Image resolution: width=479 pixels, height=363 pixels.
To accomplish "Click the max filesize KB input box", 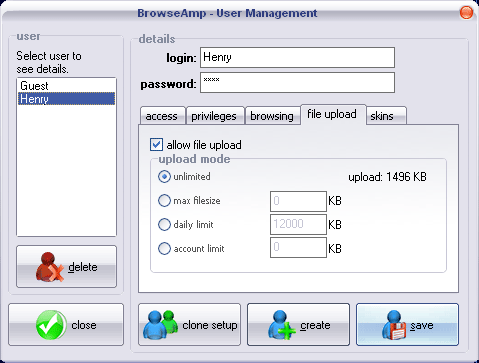I will 298,201.
